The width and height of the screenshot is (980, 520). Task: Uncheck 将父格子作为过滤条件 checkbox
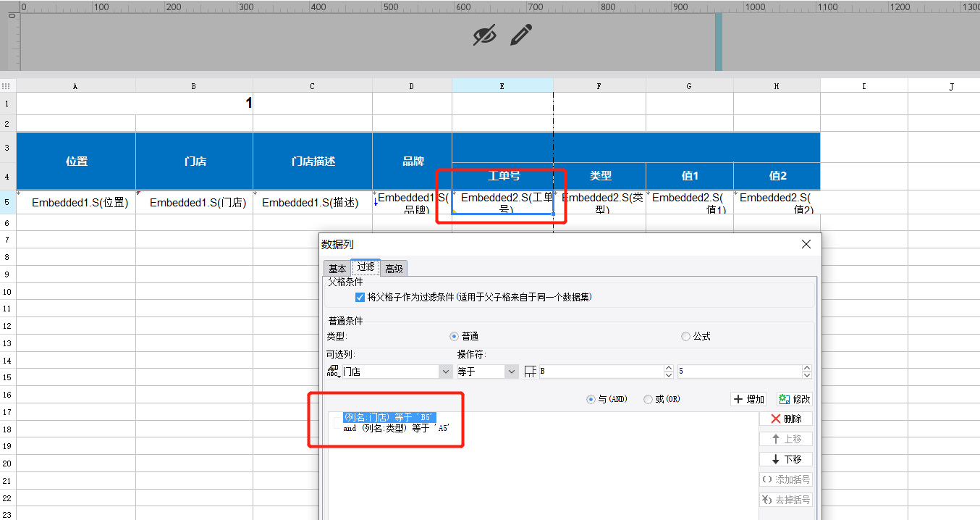point(360,297)
